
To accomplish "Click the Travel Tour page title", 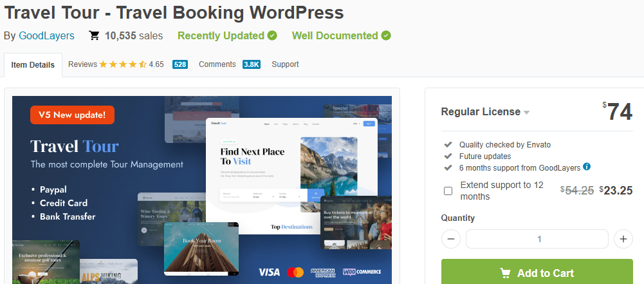I will 174,13.
